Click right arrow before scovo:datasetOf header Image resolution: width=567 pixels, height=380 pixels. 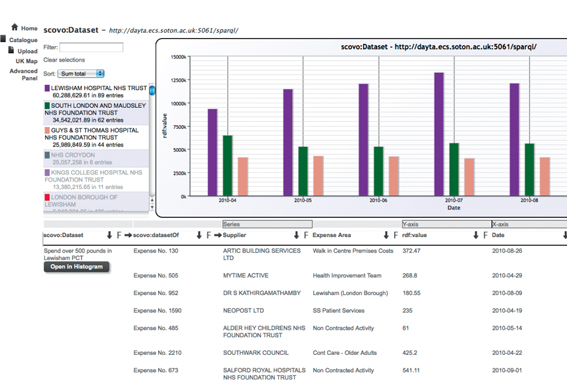tap(128, 235)
